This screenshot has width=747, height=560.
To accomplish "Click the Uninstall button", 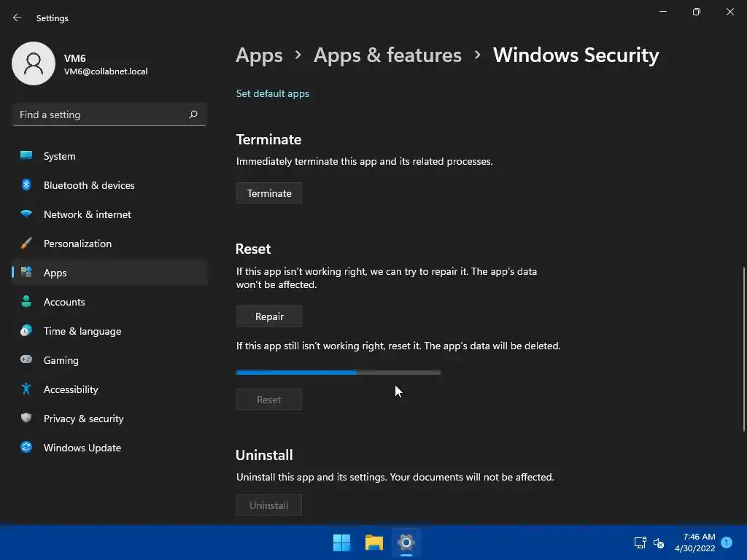I will (269, 505).
